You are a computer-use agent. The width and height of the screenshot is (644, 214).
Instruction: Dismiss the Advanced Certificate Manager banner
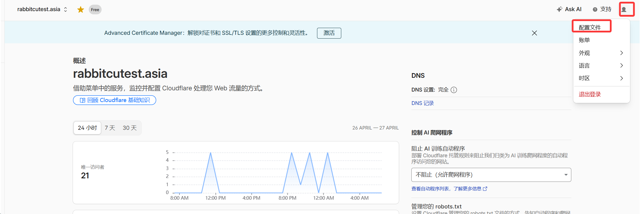(534, 33)
